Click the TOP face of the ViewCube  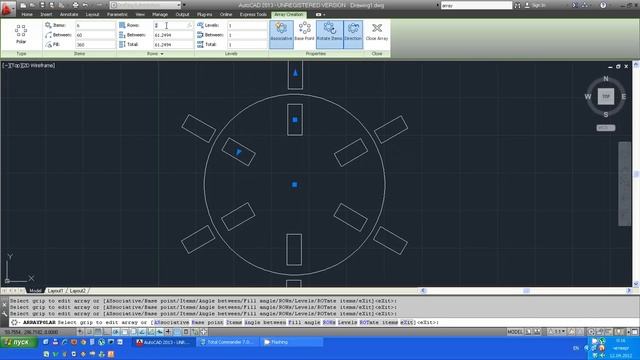coord(606,96)
